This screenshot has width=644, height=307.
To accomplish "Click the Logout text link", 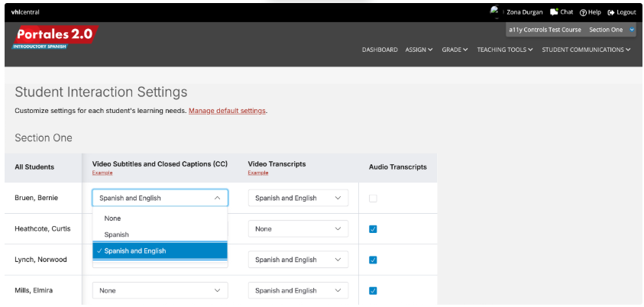I will (626, 13).
